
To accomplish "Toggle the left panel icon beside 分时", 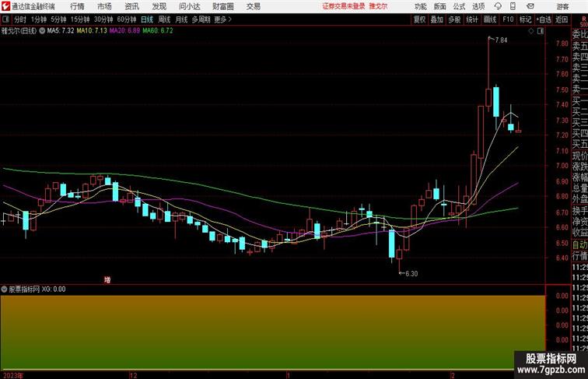I will [x=5, y=19].
